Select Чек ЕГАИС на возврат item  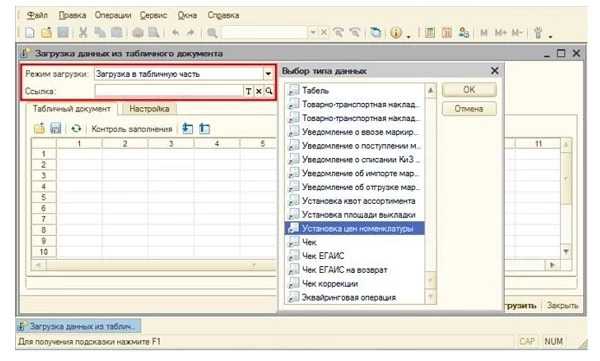pos(355,270)
